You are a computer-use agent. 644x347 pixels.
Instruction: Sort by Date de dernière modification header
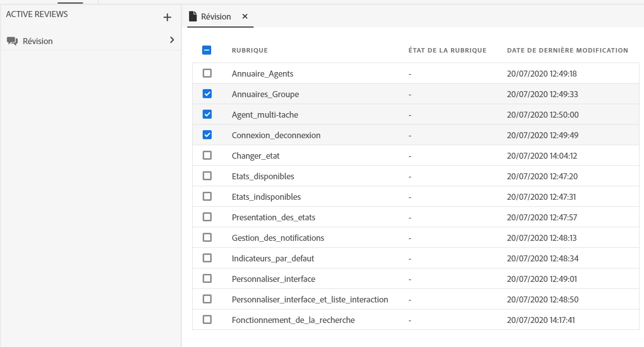click(x=567, y=51)
